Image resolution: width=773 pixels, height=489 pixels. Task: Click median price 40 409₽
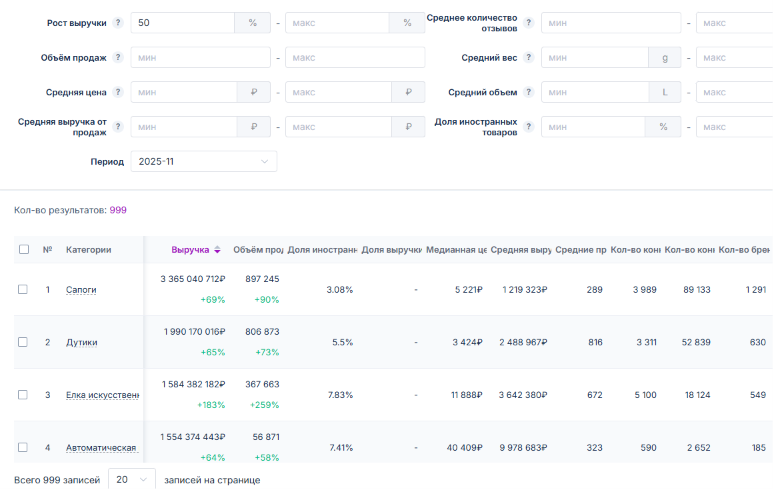pos(464,448)
